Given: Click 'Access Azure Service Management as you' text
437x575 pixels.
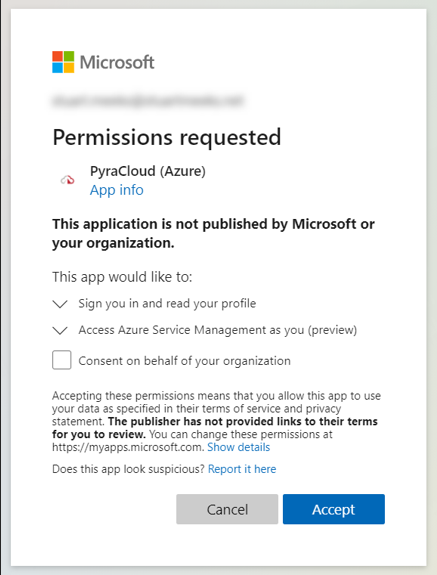Looking at the screenshot, I should pos(217,330).
